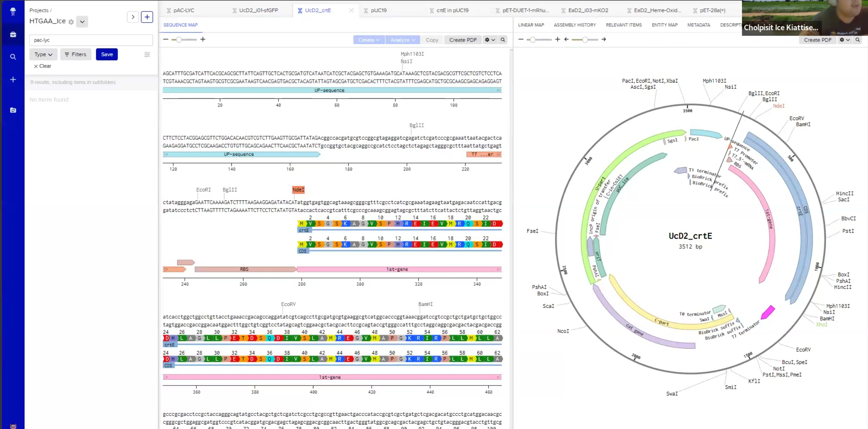Click the expand arrow beside project plus button

[133, 17]
